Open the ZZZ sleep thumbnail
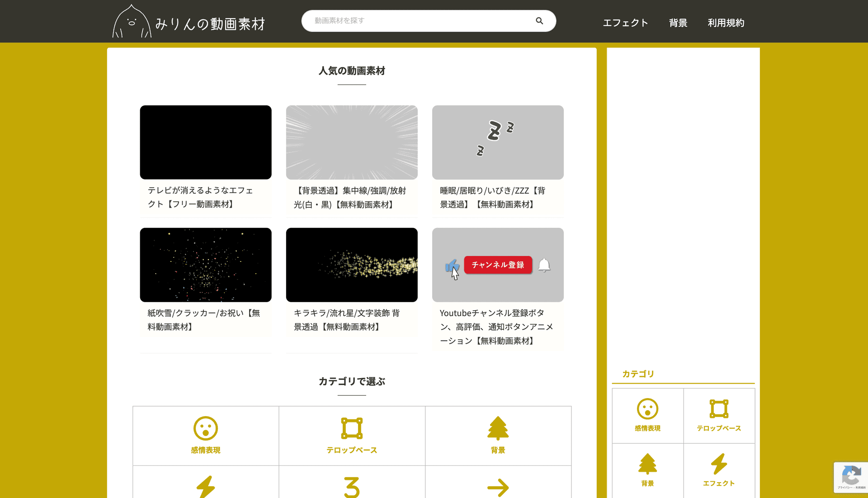This screenshot has width=868, height=498. pyautogui.click(x=498, y=142)
